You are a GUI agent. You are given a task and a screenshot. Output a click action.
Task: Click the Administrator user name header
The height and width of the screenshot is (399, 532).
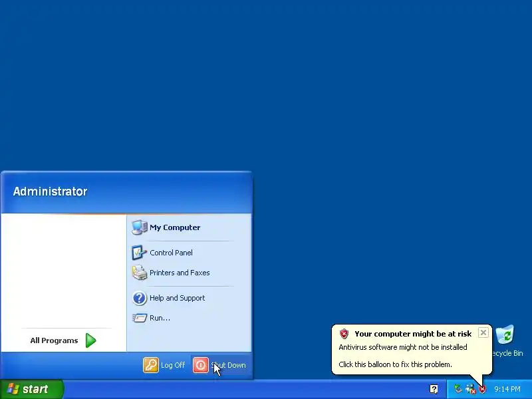[51, 192]
